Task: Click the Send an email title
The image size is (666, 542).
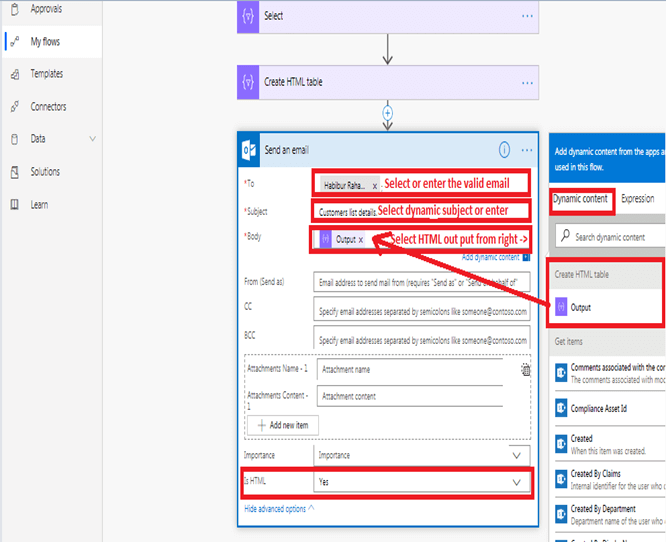Action: [287, 150]
